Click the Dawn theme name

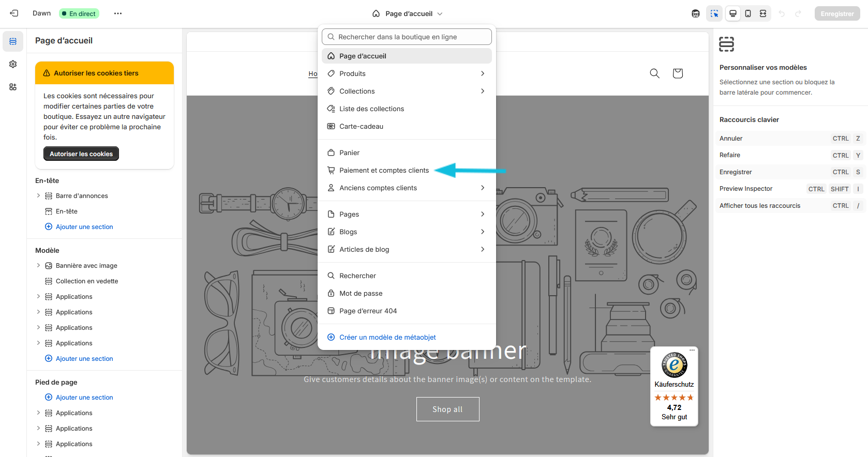[x=41, y=13]
